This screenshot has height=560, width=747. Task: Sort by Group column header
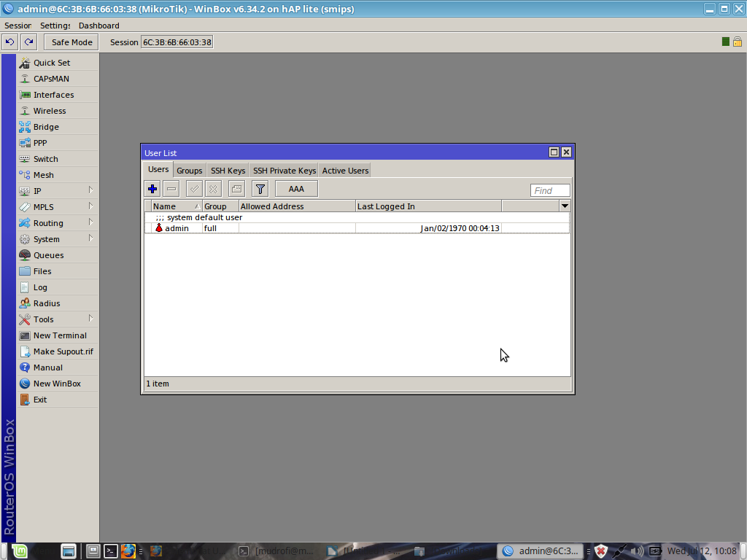point(220,206)
